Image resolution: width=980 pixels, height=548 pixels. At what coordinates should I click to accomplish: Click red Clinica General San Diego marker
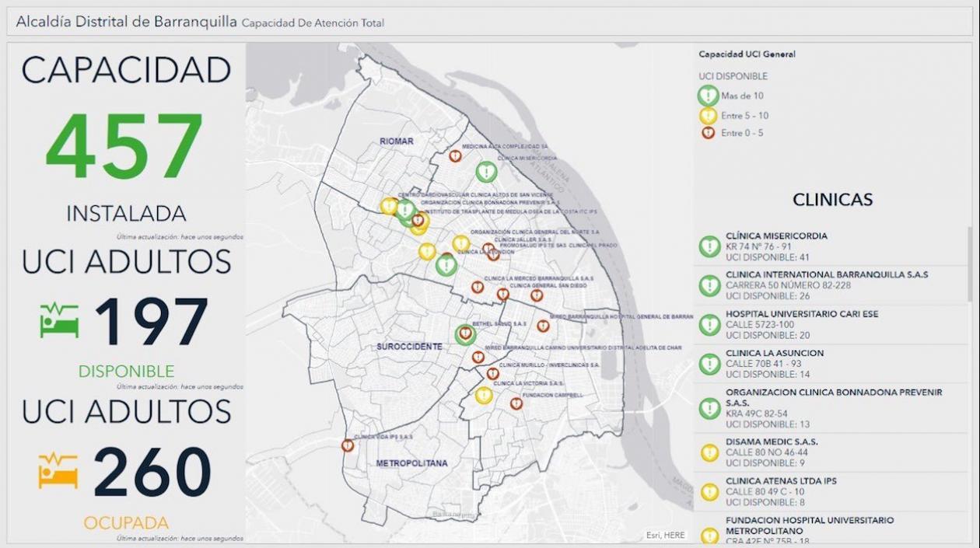pyautogui.click(x=503, y=295)
